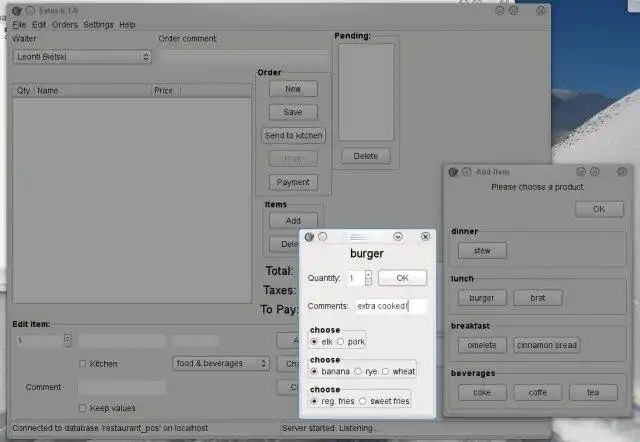
Task: Increase burger quantity with the spinner arrow
Action: [369, 274]
